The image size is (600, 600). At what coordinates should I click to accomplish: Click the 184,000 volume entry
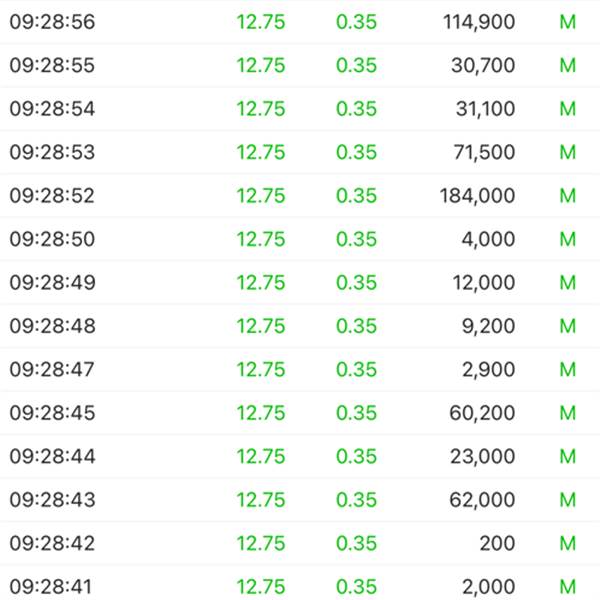click(477, 196)
